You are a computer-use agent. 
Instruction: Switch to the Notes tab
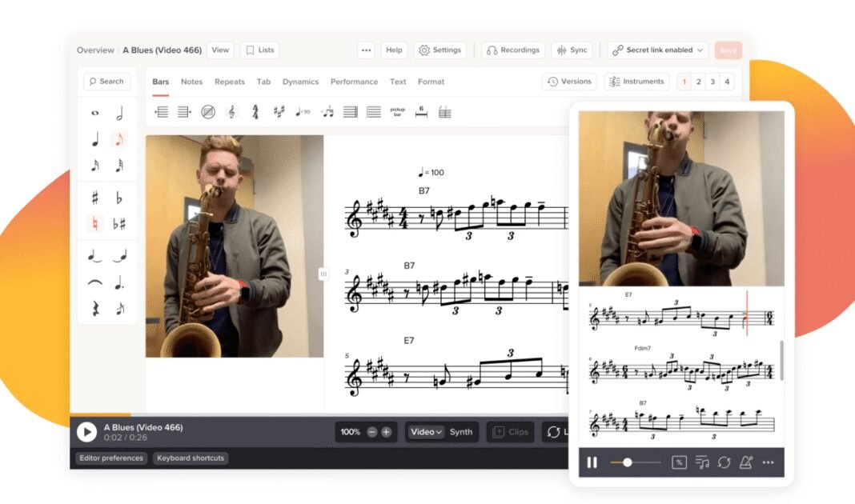point(191,81)
